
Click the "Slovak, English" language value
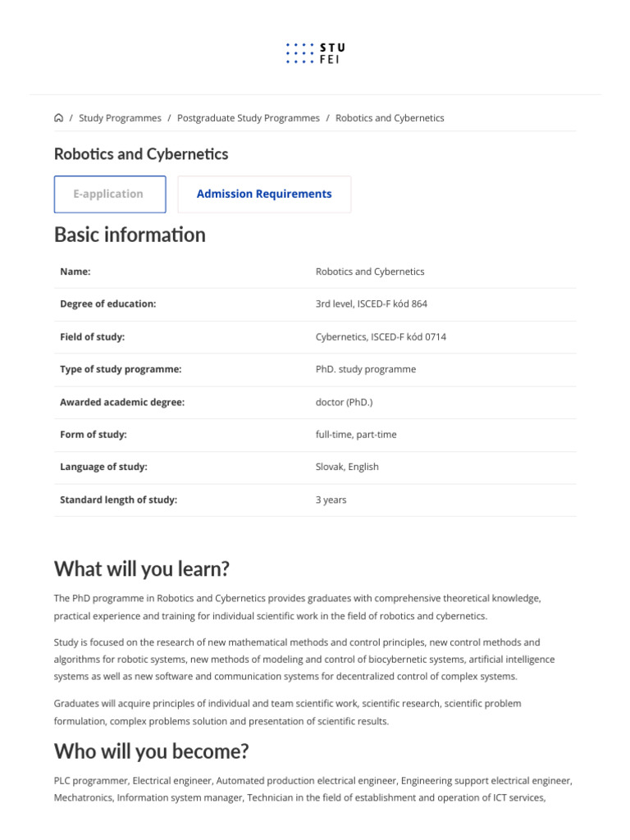(347, 468)
